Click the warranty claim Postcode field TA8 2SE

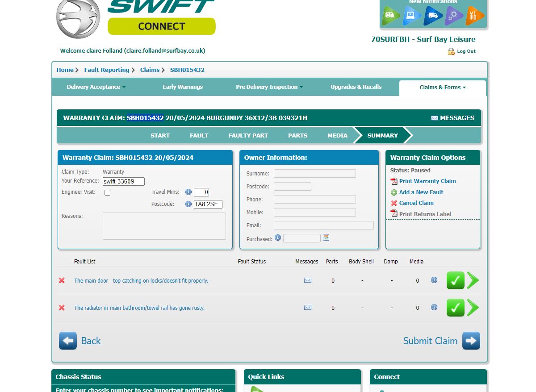click(x=208, y=204)
